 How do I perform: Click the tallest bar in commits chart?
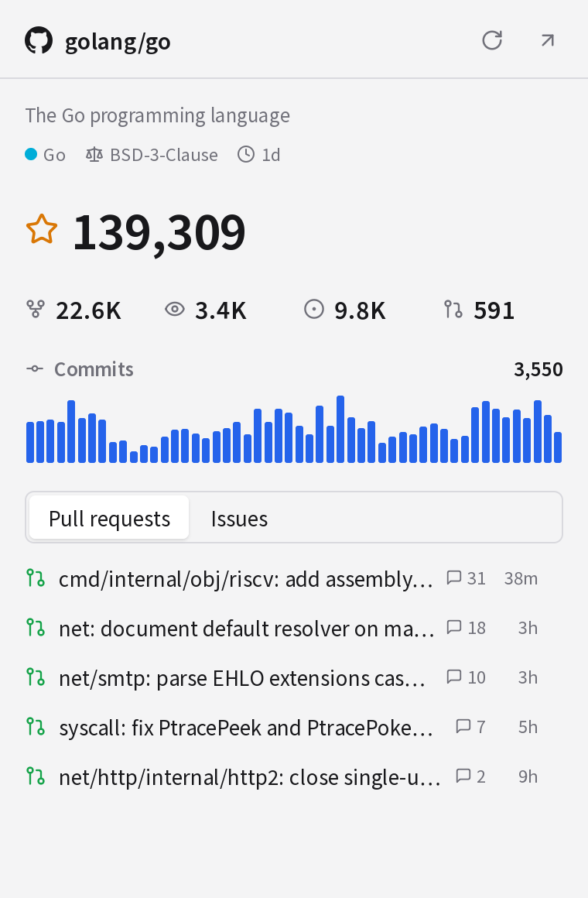pyautogui.click(x=340, y=429)
